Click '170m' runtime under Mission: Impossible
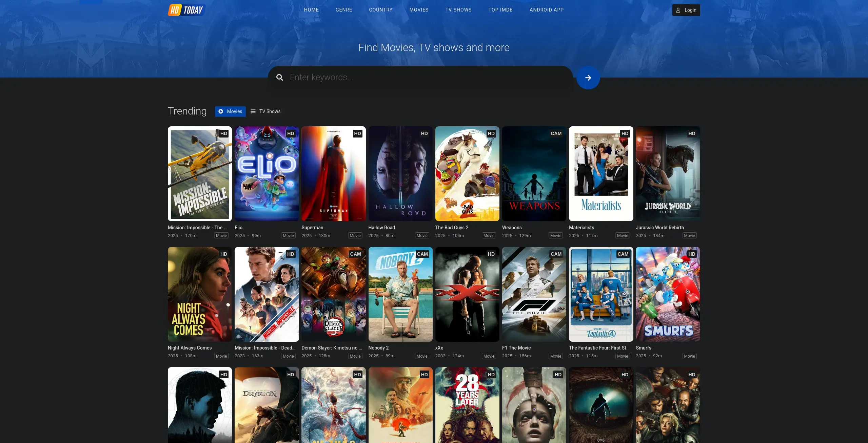This screenshot has width=868, height=443. point(191,236)
